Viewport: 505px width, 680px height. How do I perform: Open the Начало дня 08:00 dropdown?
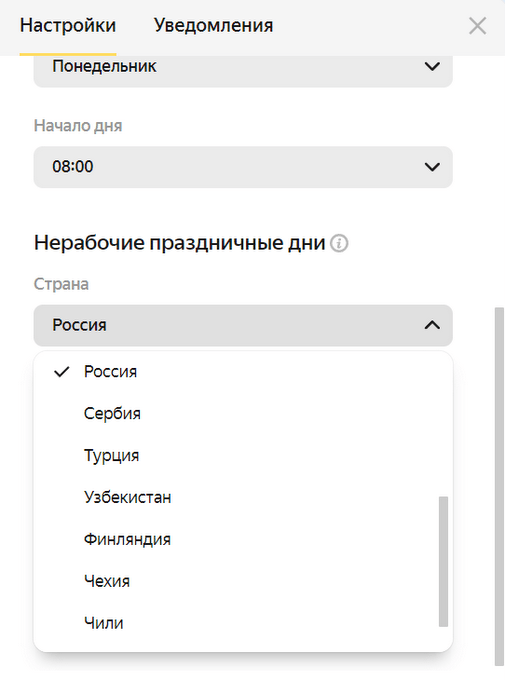point(243,167)
